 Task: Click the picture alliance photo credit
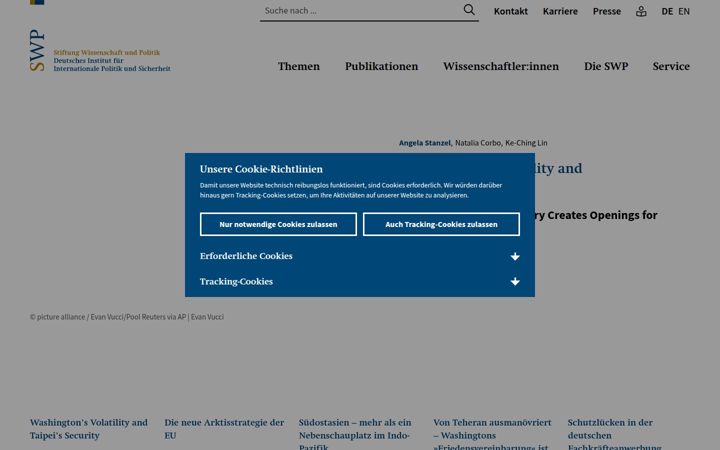pyautogui.click(x=127, y=317)
